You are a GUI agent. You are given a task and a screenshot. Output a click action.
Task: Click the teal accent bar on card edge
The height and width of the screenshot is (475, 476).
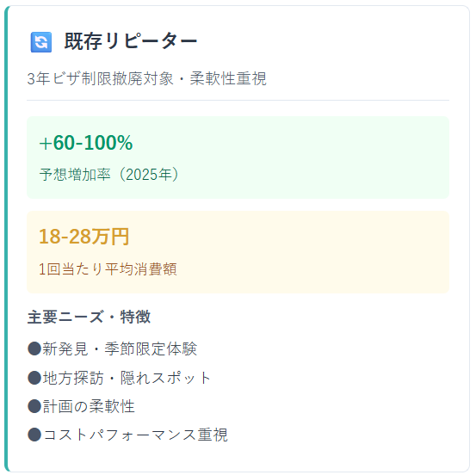coord(6,238)
